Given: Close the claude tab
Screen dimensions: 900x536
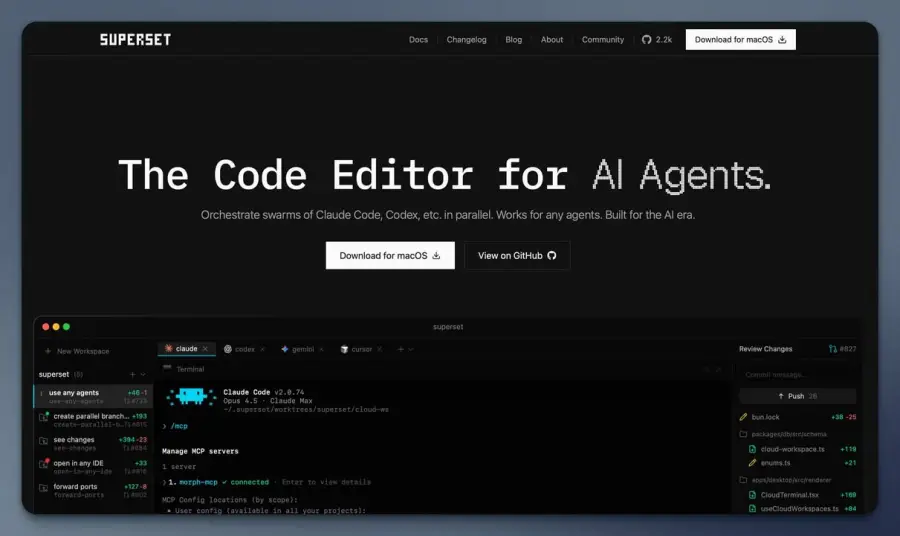Looking at the screenshot, I should (205, 349).
